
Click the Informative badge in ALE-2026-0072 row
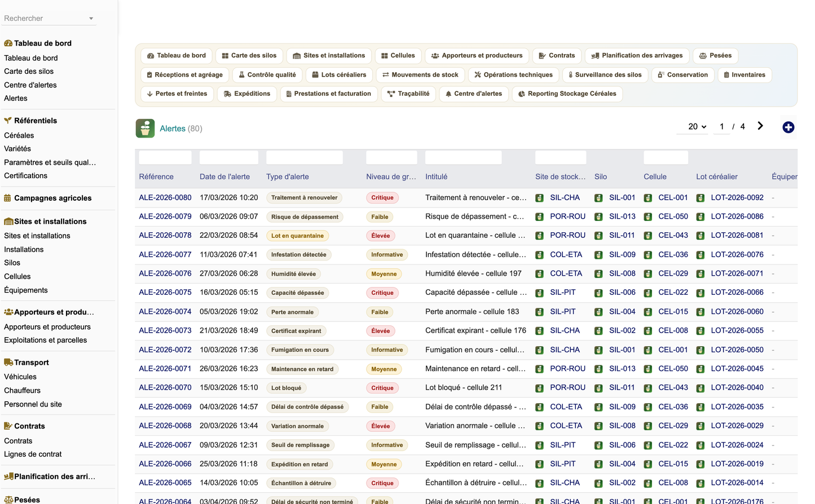click(x=387, y=350)
